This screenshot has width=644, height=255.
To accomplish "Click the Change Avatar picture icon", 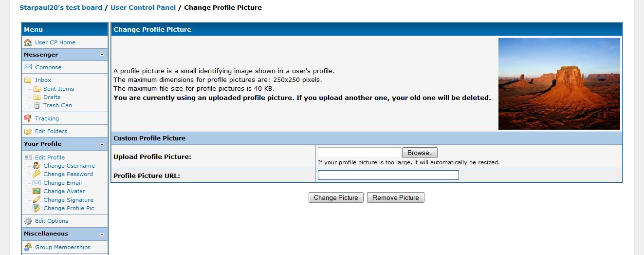I will [x=37, y=191].
